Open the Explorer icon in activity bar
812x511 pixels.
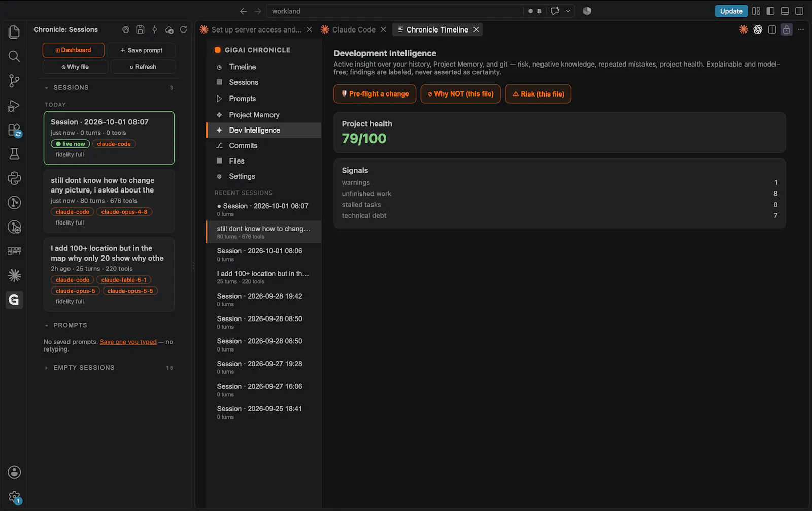pyautogui.click(x=14, y=32)
